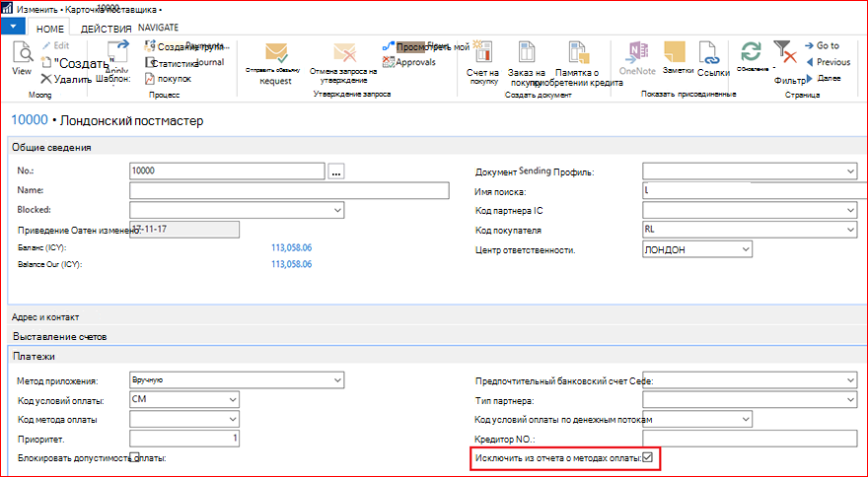This screenshot has height=477, width=868.
Task: Open Документ Sending Профиль dropdown
Action: 851,170
